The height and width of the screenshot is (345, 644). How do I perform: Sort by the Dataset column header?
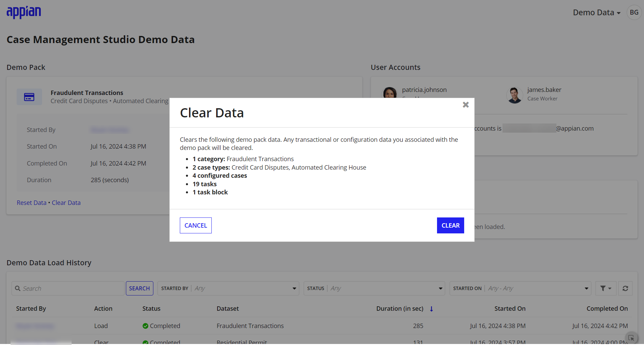(x=228, y=309)
